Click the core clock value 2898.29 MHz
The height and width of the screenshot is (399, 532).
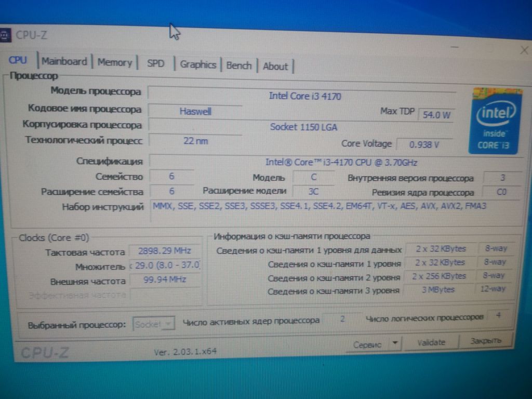tap(165, 251)
